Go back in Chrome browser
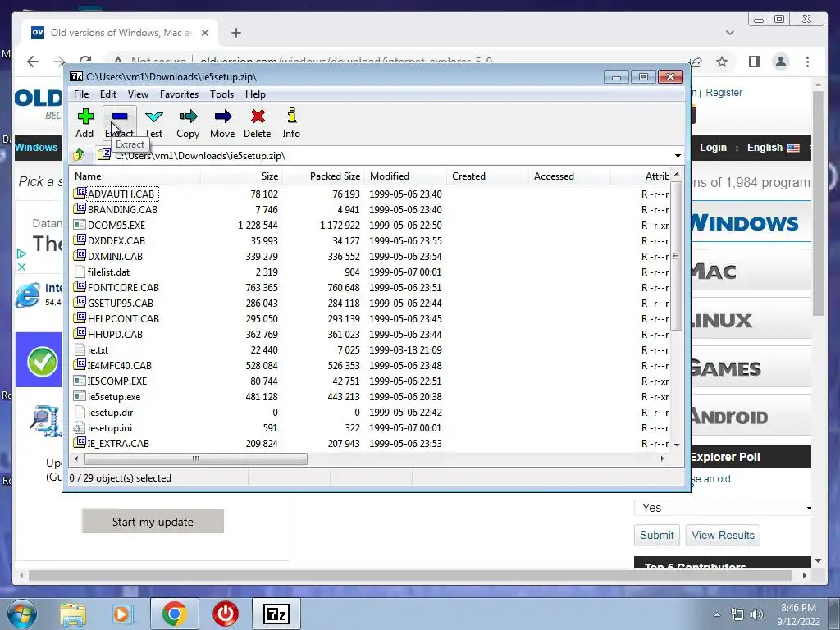This screenshot has width=840, height=630. pyautogui.click(x=33, y=62)
